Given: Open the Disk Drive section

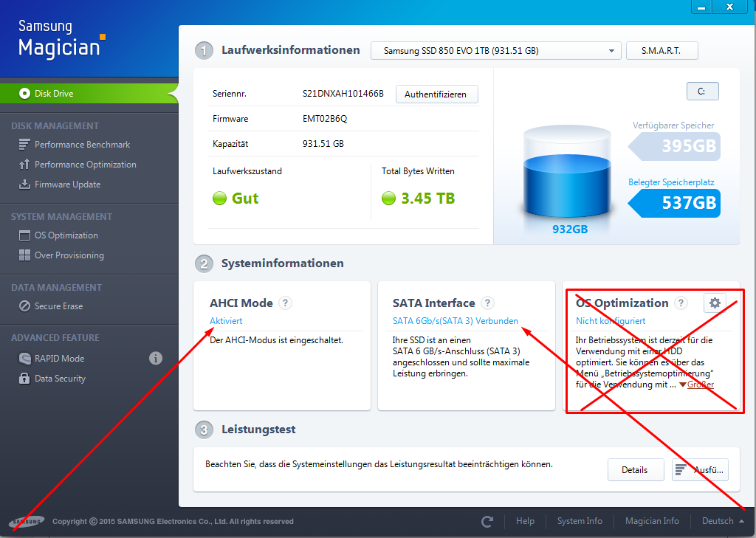Looking at the screenshot, I should pos(89,93).
